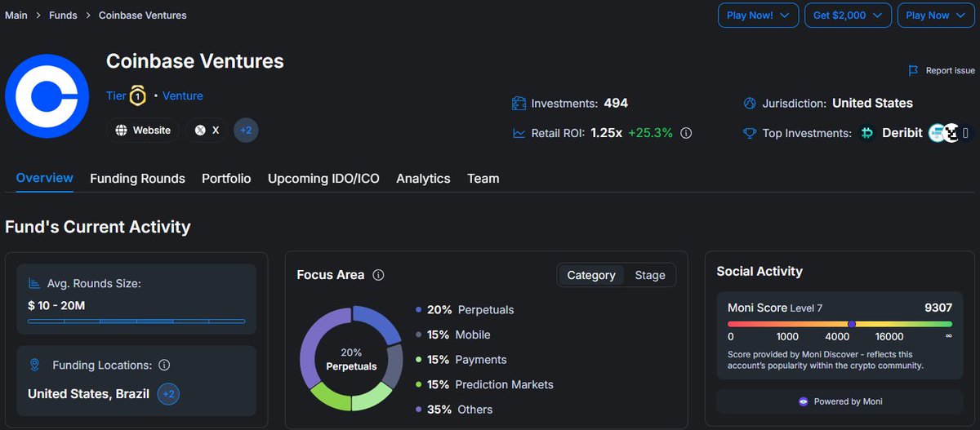Click the Payments light green legend dot
The image size is (980, 430).
point(418,360)
